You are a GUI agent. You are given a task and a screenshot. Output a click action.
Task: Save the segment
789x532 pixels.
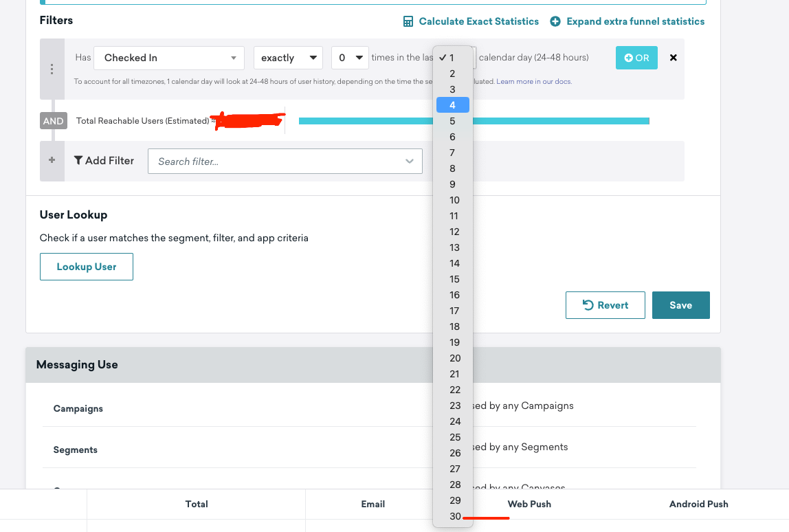pos(681,305)
